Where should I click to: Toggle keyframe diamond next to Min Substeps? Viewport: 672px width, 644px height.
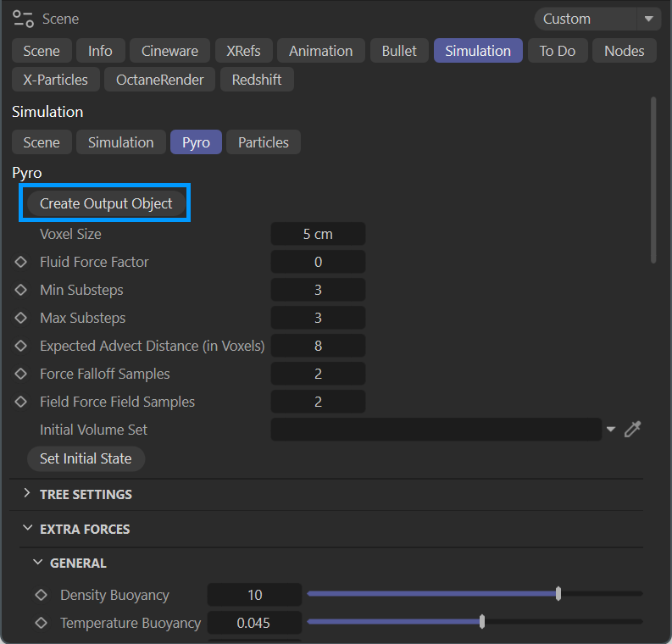click(x=21, y=290)
